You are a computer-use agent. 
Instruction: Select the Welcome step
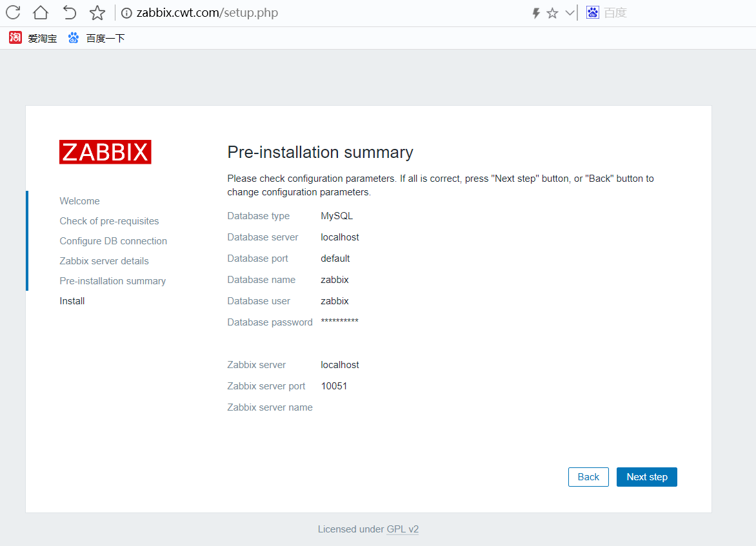(79, 201)
